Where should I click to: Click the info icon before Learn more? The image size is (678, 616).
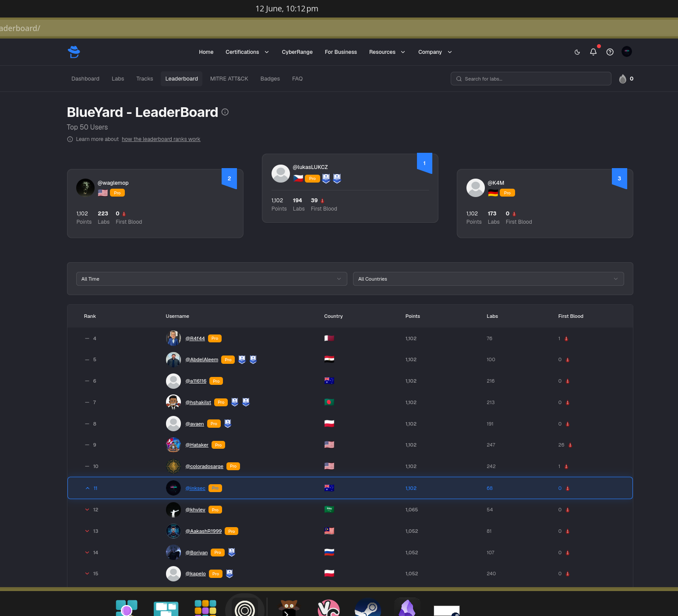[70, 139]
